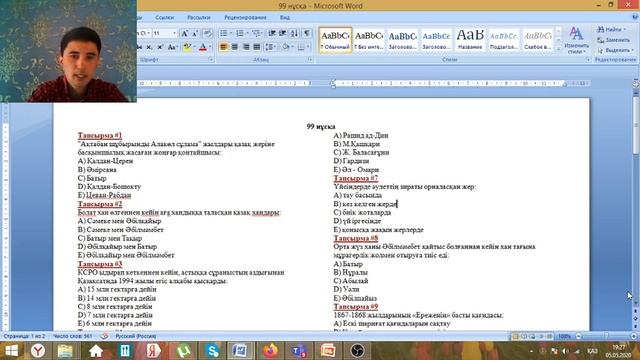Click the Grow Font button
The width and height of the screenshot is (640, 360).
[x=184, y=33]
